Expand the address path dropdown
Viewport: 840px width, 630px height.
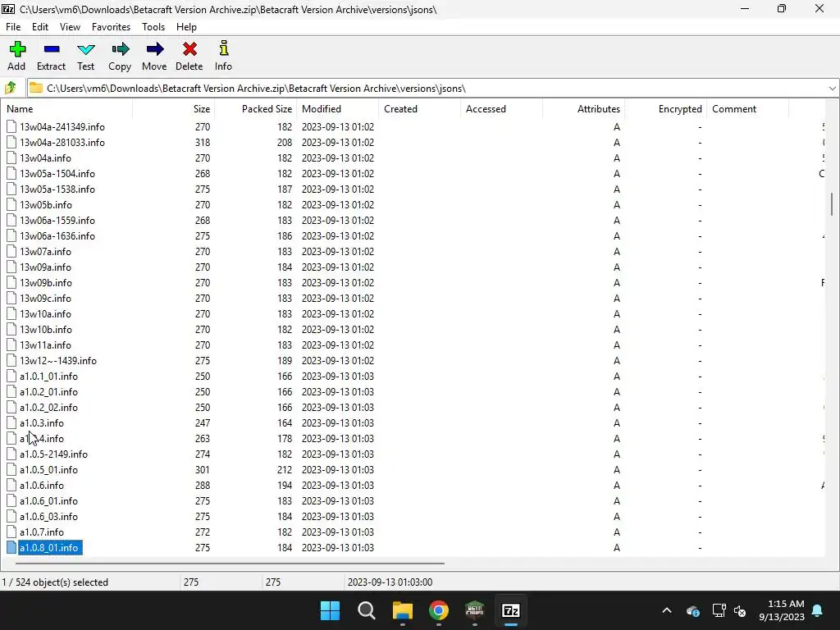coord(832,89)
